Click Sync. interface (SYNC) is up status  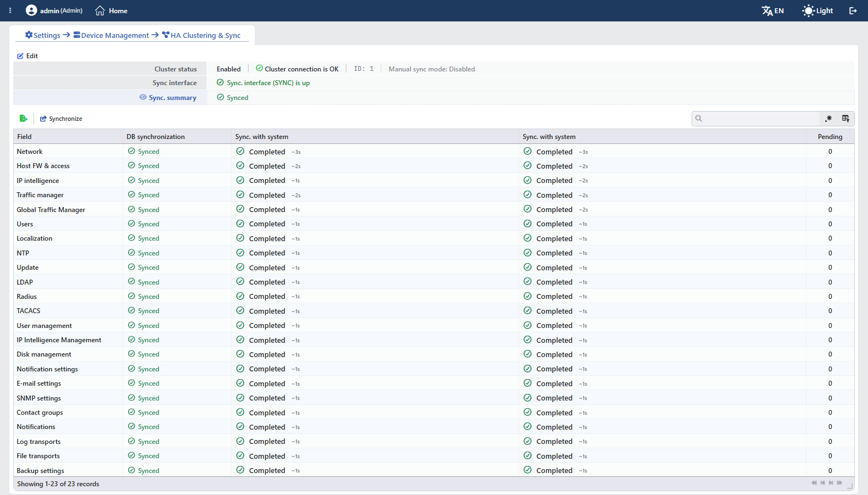click(263, 83)
